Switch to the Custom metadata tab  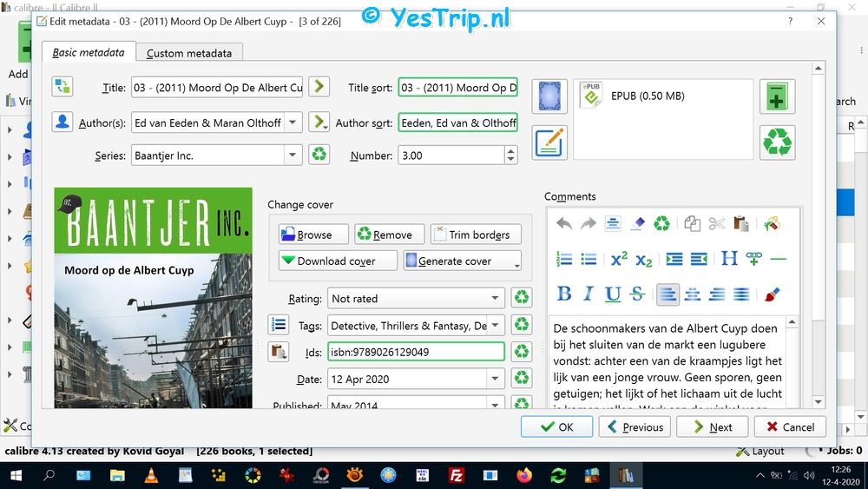click(x=189, y=53)
